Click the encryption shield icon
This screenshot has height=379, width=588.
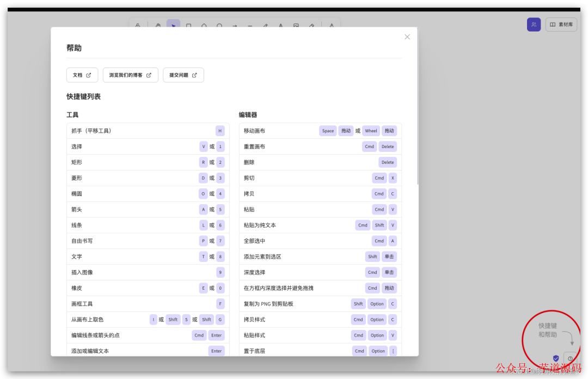pyautogui.click(x=556, y=358)
